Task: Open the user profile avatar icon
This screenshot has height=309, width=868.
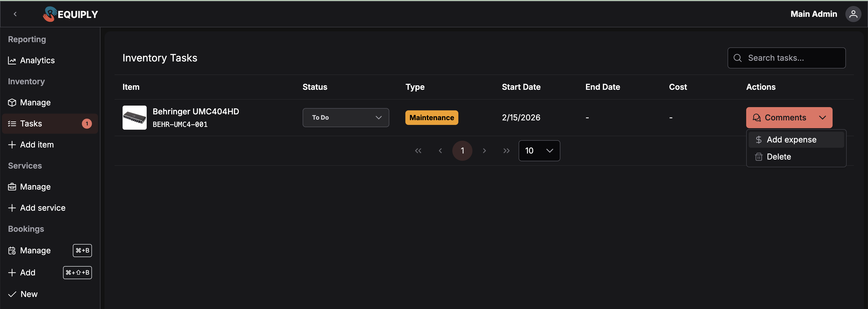Action: pos(853,14)
